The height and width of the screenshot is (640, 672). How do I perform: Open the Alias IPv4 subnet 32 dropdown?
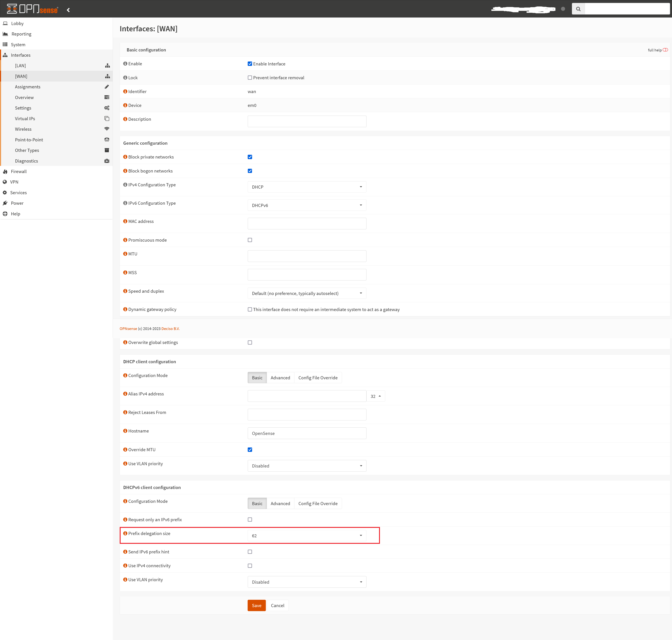pos(376,396)
